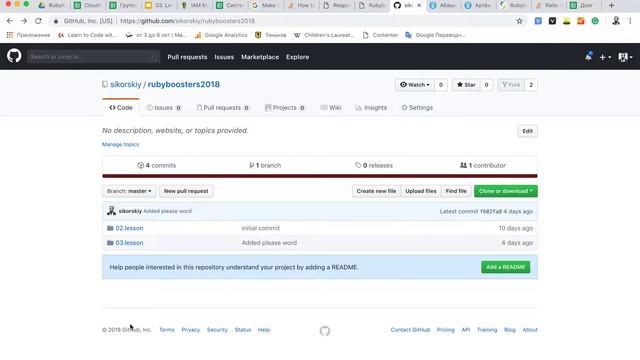This screenshot has width=640, height=360.
Task: Reload the page with refresh icon
Action: [x=38, y=21]
